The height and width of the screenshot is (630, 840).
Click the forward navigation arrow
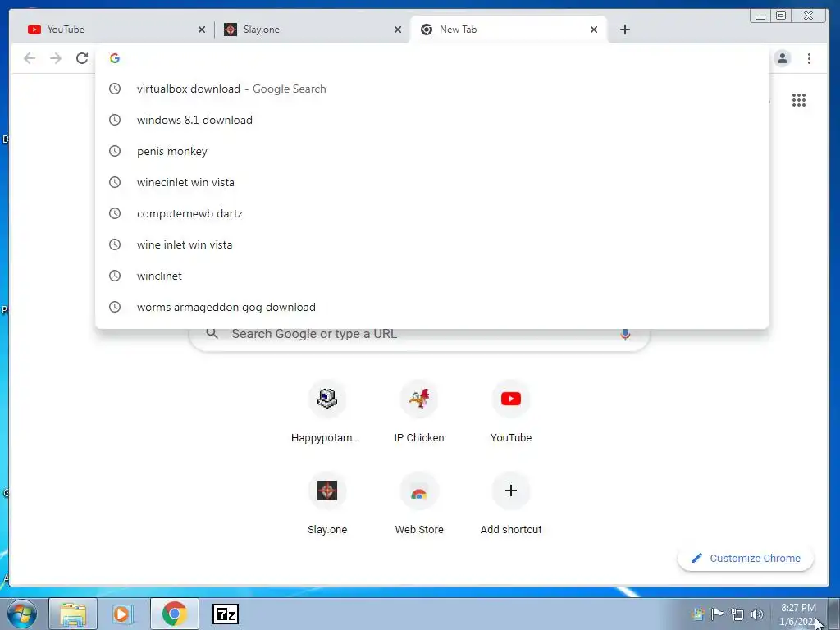click(x=56, y=58)
